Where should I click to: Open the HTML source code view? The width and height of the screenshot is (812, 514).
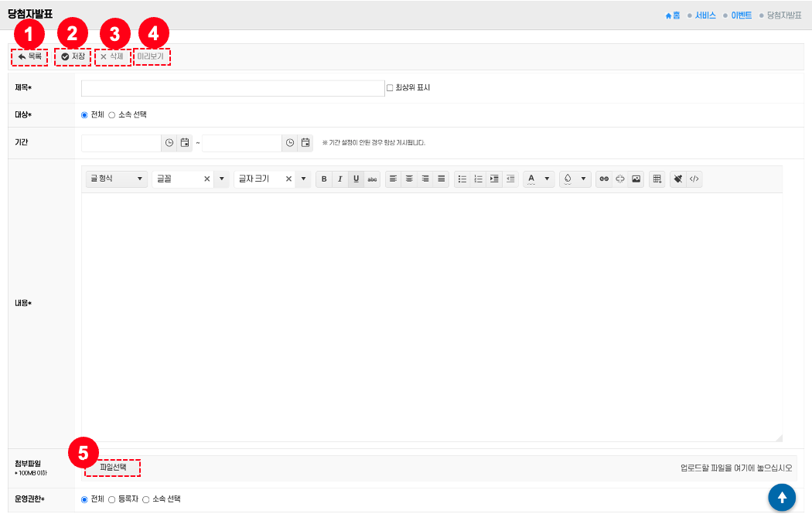click(694, 179)
